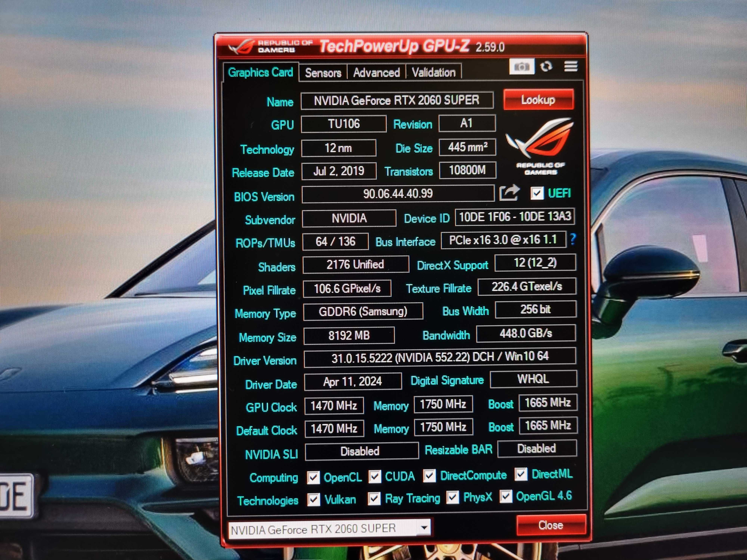747x560 pixels.
Task: Click the GPU Clock value 1470 MHz
Action: click(x=334, y=405)
